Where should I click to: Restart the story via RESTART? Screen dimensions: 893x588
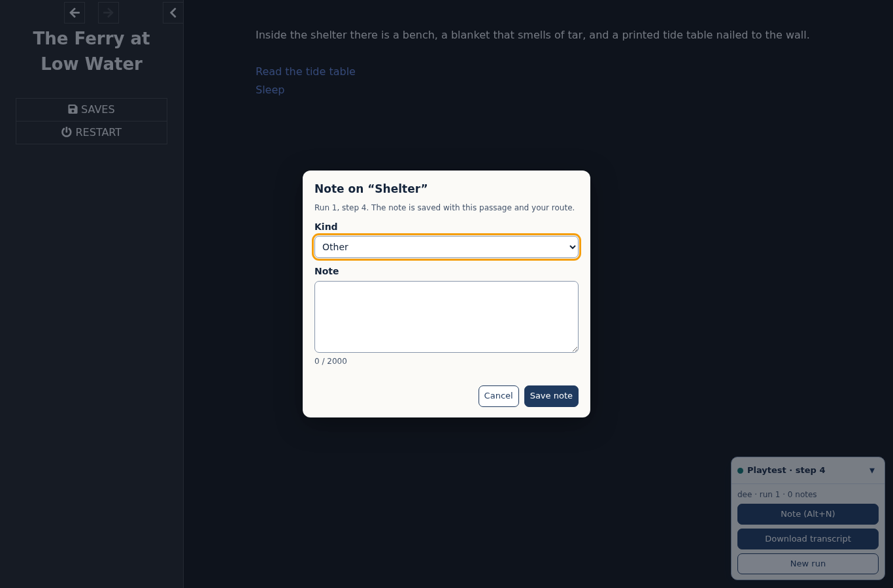click(92, 133)
